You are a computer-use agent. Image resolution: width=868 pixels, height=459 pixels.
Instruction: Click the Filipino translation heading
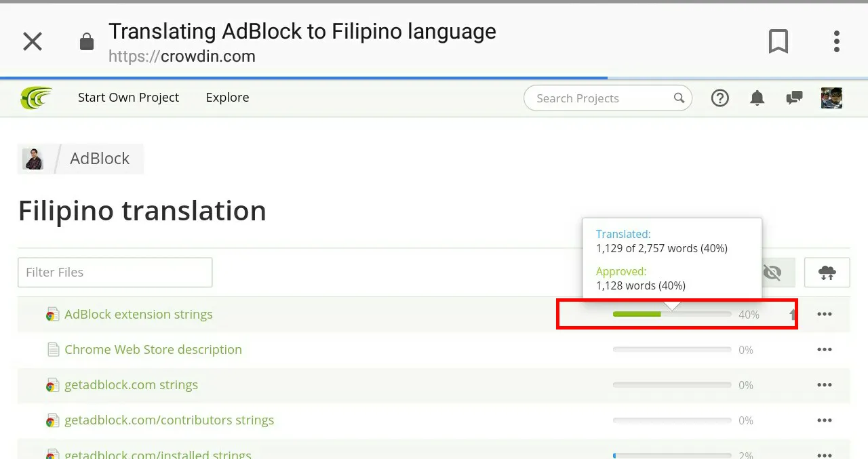[x=142, y=211]
